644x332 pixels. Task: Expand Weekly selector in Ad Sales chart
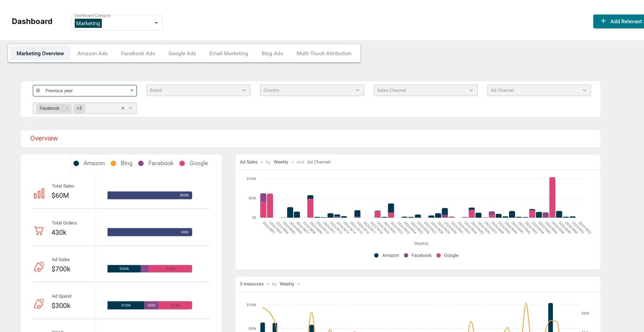(284, 162)
